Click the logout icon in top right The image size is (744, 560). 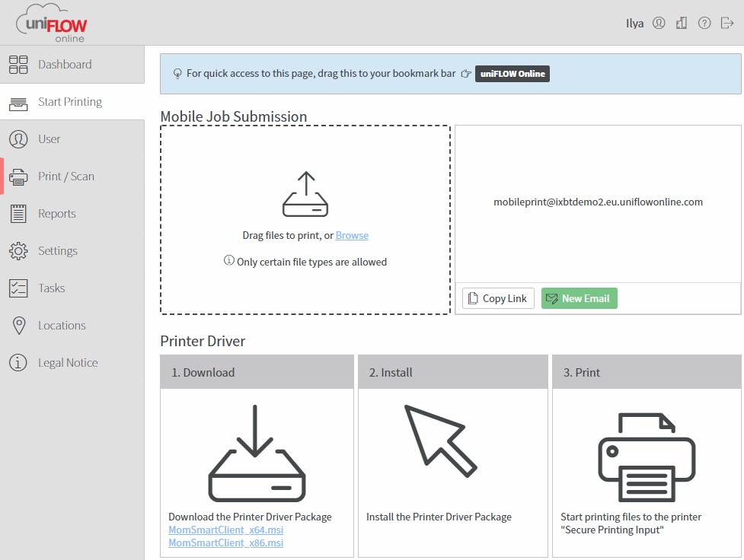pos(727,23)
